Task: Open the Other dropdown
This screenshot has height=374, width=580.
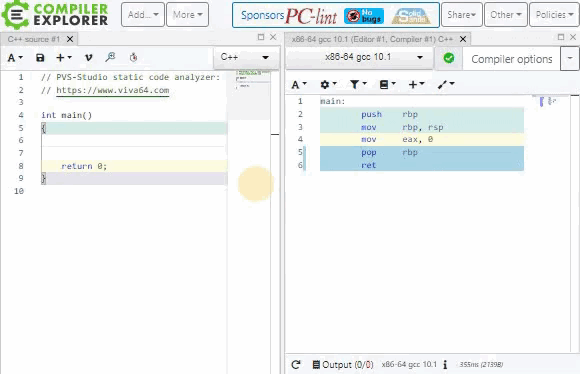Action: pyautogui.click(x=506, y=15)
